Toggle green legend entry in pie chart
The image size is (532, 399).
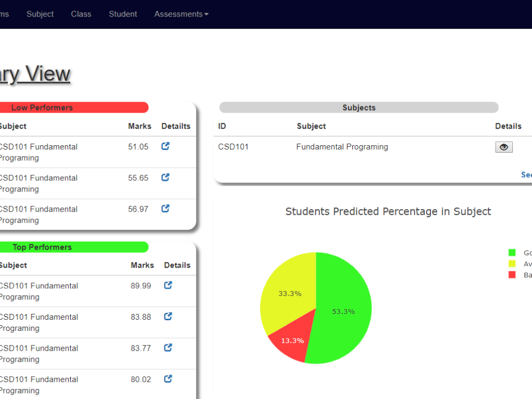(x=520, y=253)
